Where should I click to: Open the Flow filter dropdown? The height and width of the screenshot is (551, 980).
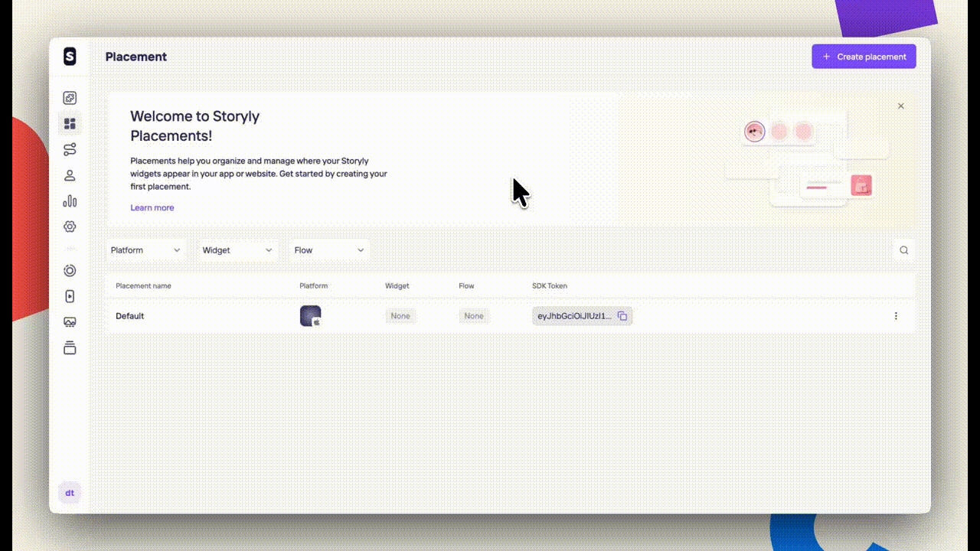[x=329, y=250]
